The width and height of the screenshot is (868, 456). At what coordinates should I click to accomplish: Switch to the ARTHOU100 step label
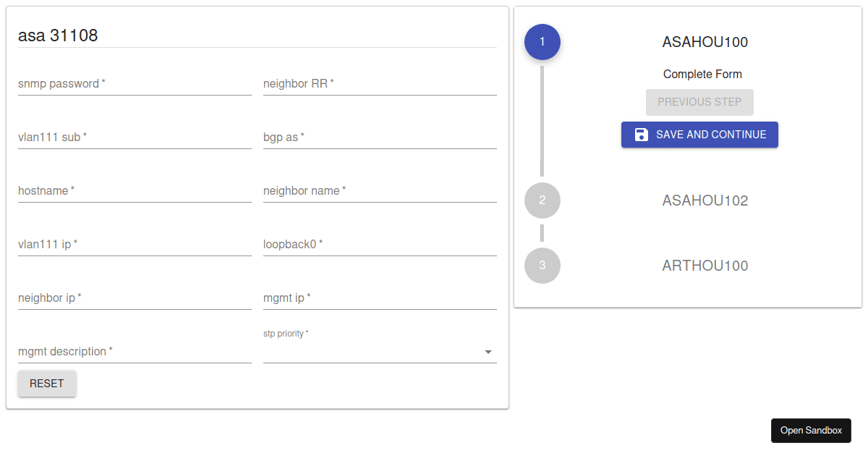705,266
